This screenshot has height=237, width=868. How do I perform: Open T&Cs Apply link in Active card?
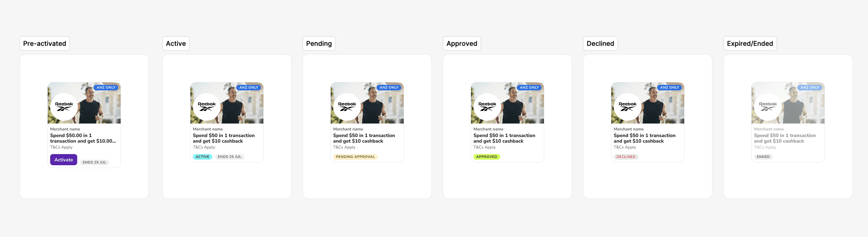204,147
